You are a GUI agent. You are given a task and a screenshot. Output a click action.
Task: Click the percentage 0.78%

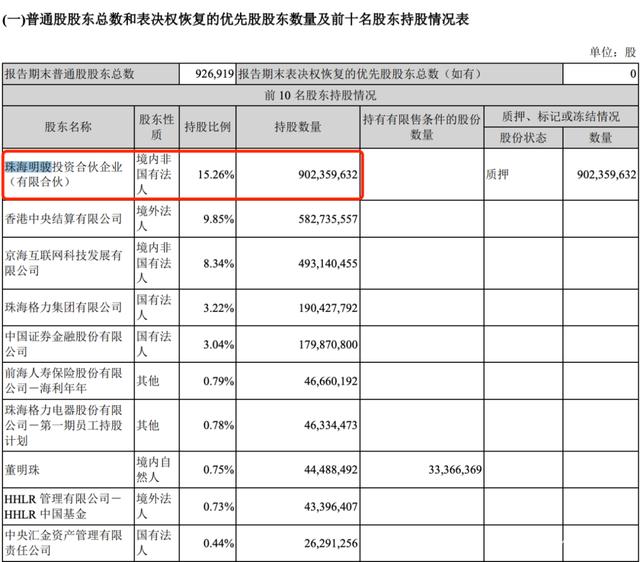(219, 425)
